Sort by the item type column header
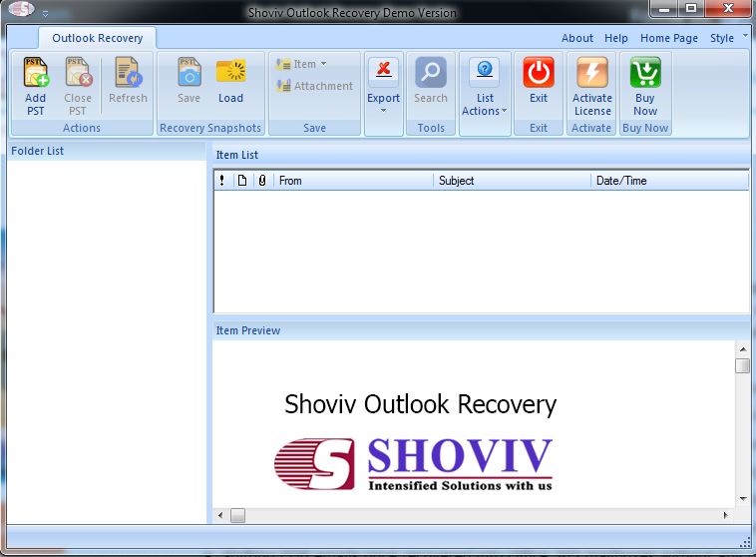The width and height of the screenshot is (756, 557). click(242, 181)
